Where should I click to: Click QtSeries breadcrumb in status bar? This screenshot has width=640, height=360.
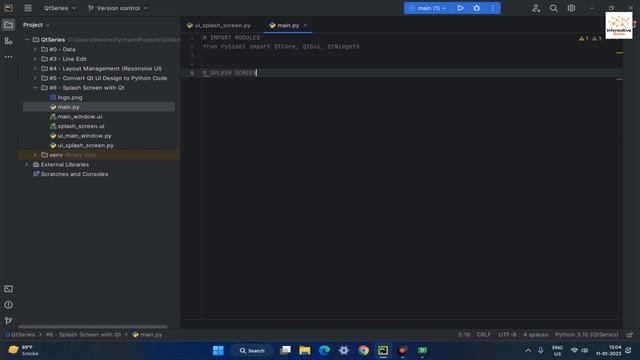20,334
